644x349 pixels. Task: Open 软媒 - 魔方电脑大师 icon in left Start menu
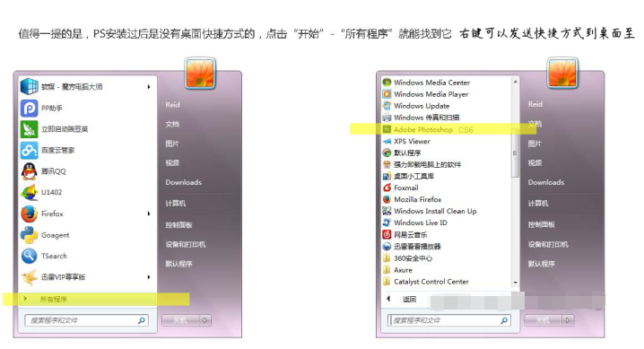tap(30, 87)
